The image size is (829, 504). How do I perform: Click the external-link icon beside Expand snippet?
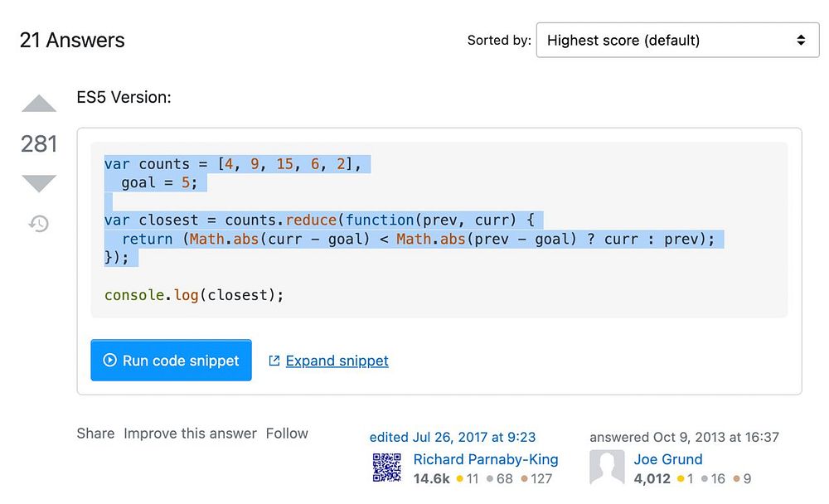pyautogui.click(x=274, y=361)
